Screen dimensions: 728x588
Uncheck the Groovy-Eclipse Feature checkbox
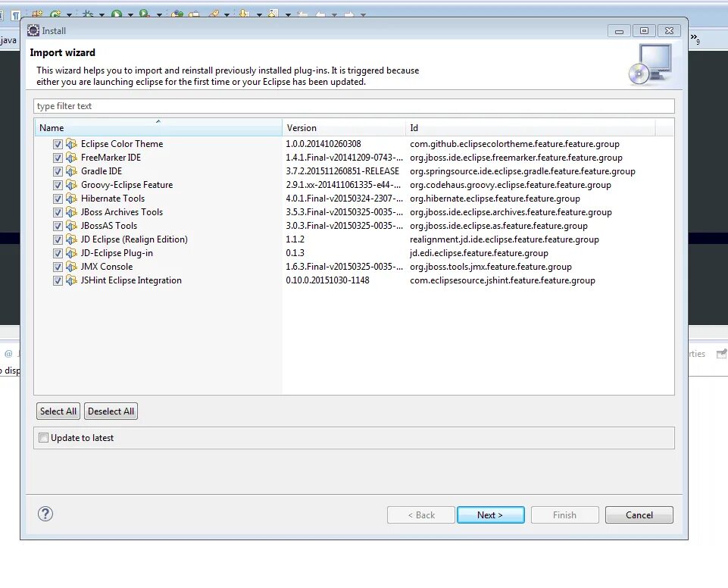[x=58, y=185]
